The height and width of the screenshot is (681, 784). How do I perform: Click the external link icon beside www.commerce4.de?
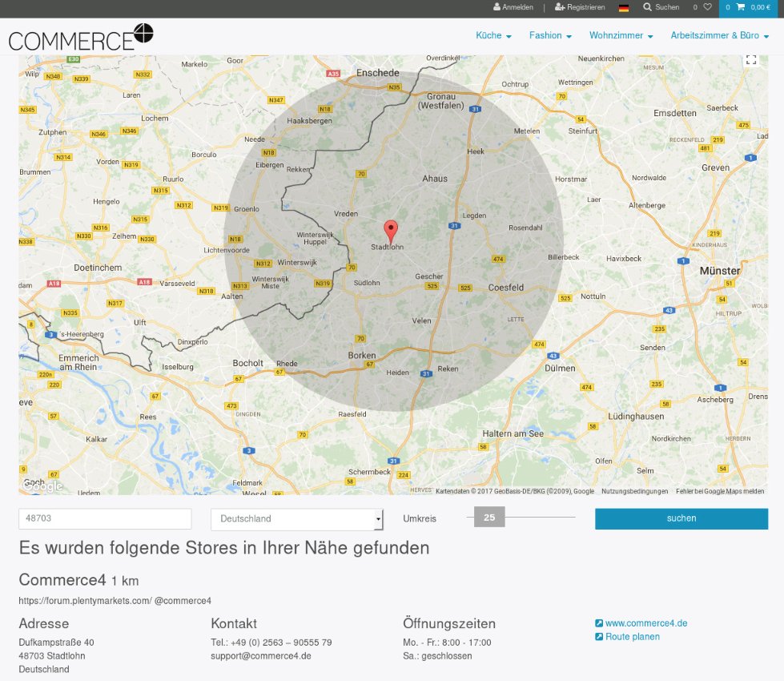pyautogui.click(x=599, y=623)
